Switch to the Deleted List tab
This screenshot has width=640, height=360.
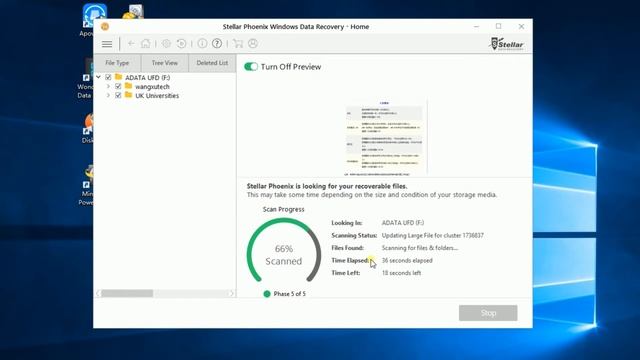(212, 63)
